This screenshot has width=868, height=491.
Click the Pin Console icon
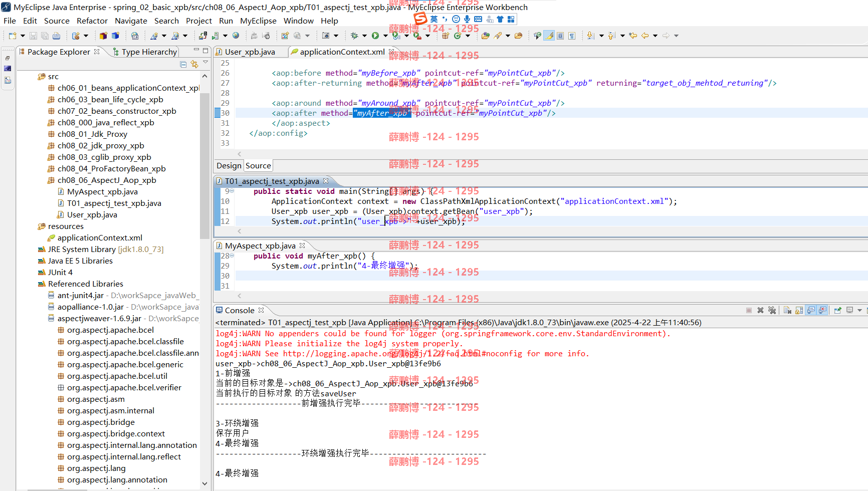pos(837,310)
